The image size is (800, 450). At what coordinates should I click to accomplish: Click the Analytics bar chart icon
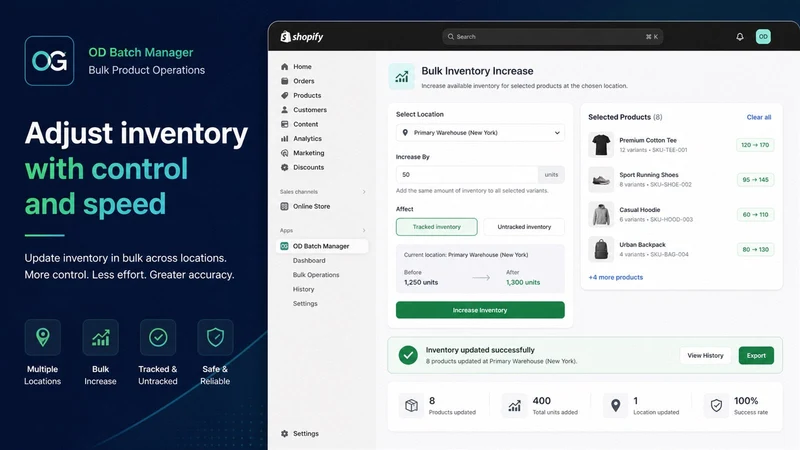click(285, 138)
